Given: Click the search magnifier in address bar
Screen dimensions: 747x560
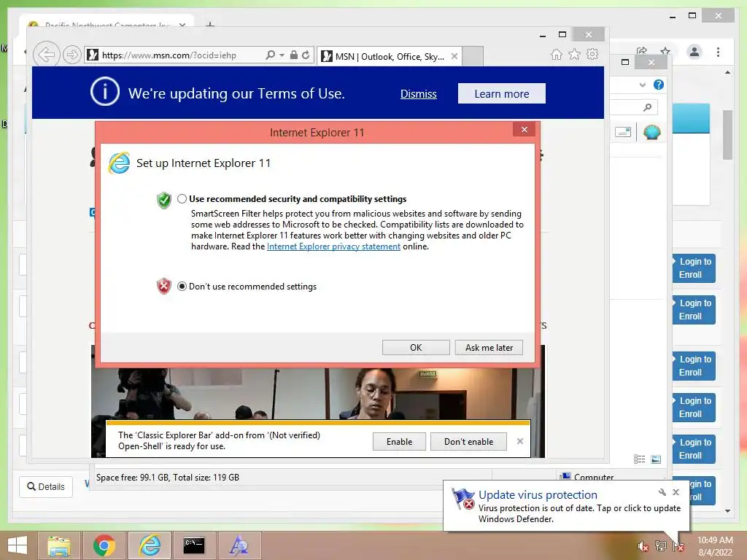Looking at the screenshot, I should tap(270, 55).
